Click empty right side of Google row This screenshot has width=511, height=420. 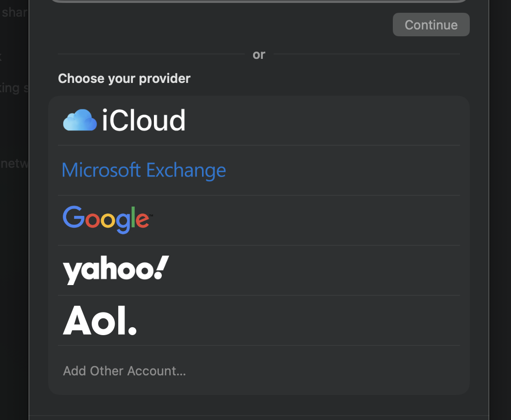(x=326, y=220)
